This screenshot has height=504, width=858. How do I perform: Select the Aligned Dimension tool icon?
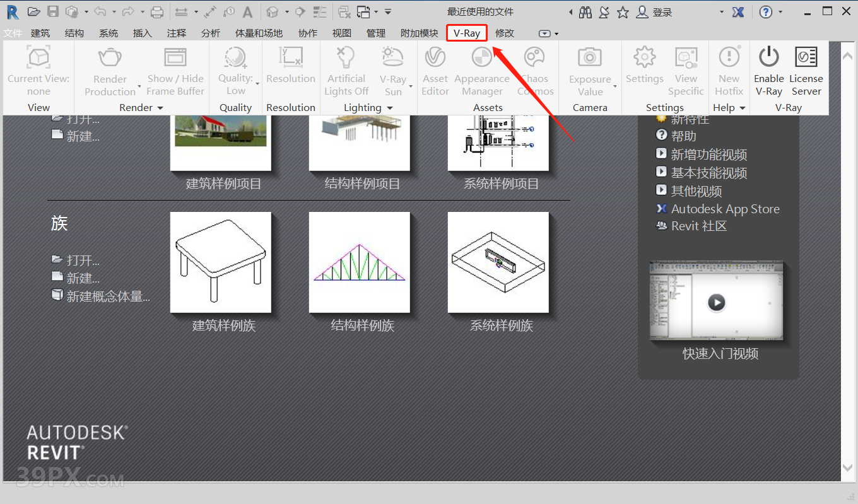click(x=210, y=11)
